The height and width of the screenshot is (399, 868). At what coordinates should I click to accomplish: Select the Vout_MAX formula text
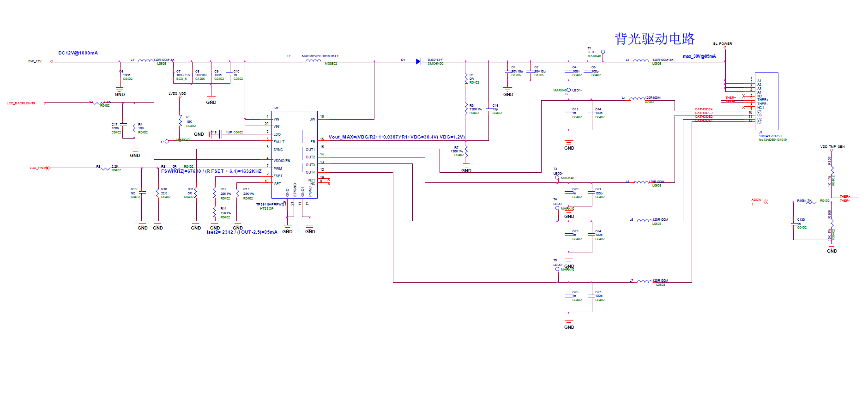click(x=397, y=137)
